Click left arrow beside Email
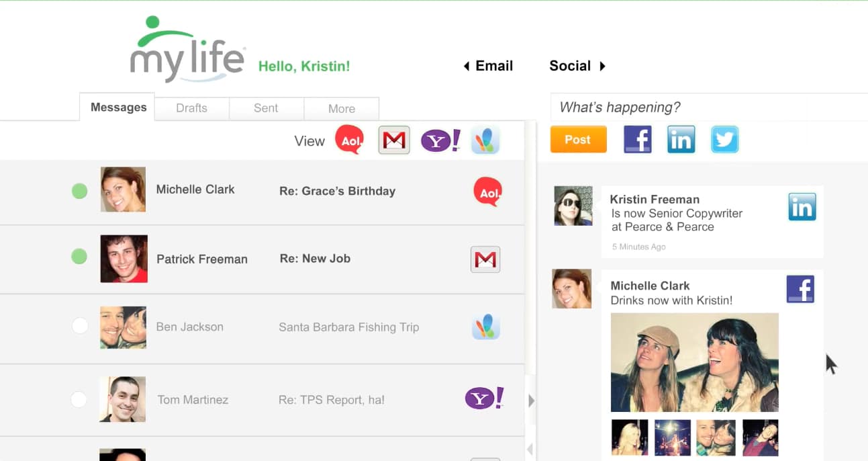This screenshot has height=461, width=868. [466, 67]
